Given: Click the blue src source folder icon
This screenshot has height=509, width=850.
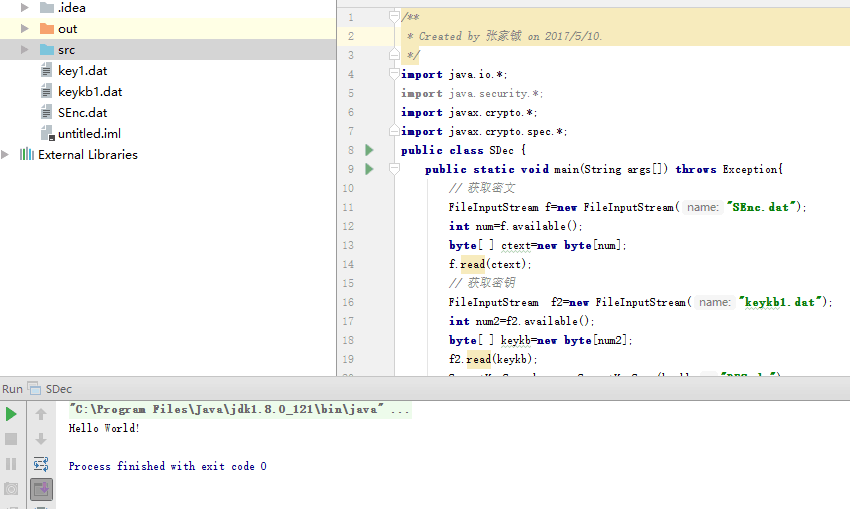Looking at the screenshot, I should (47, 50).
